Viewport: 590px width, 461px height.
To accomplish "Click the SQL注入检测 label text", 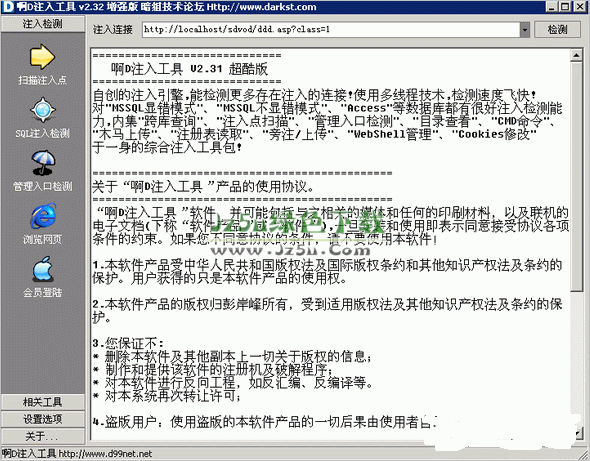I will click(x=43, y=133).
